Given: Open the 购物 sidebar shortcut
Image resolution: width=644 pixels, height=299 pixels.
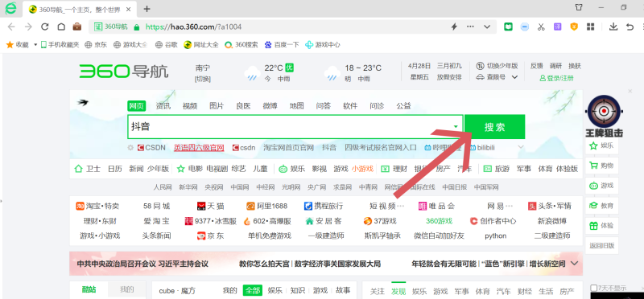Looking at the screenshot, I should tap(601, 166).
